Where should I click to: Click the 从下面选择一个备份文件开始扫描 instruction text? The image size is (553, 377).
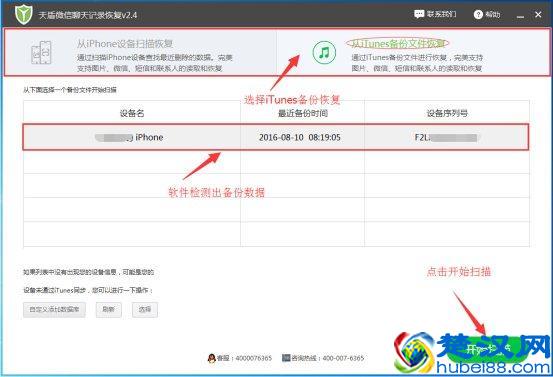(70, 90)
